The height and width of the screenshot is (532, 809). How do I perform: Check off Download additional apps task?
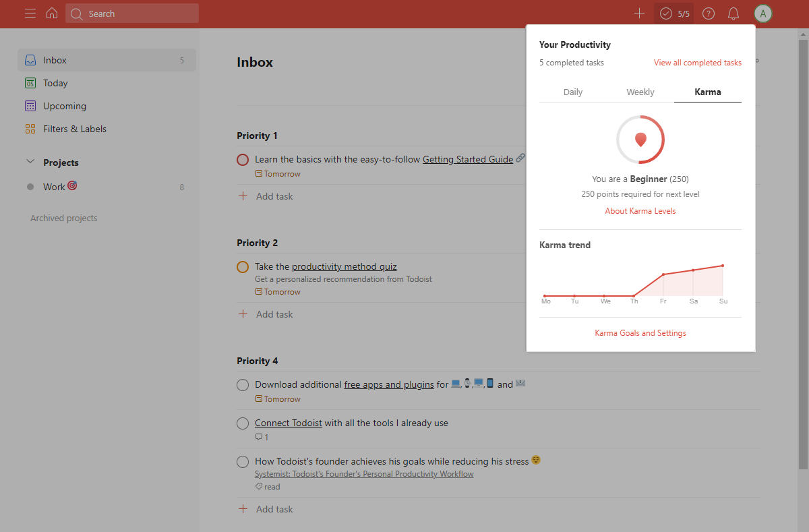(243, 385)
